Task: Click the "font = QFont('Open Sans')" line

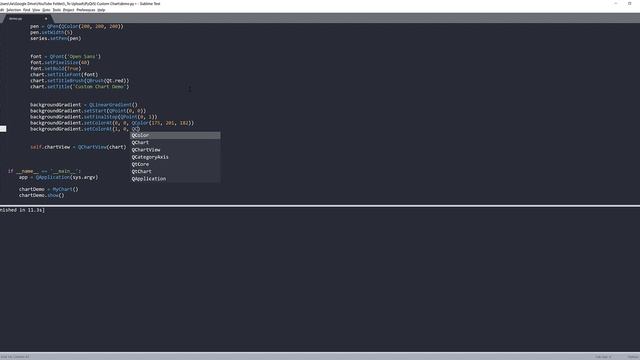Action: tap(65, 56)
